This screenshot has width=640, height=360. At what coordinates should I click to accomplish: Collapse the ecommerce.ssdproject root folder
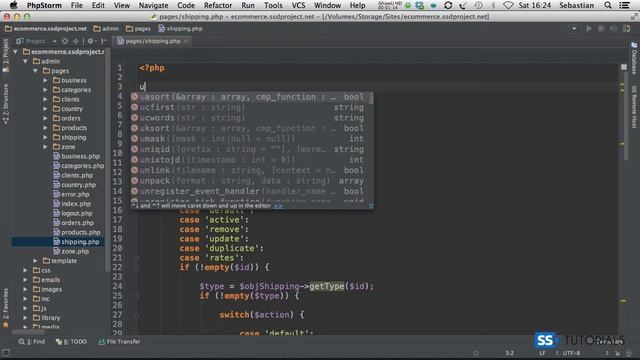16,52
